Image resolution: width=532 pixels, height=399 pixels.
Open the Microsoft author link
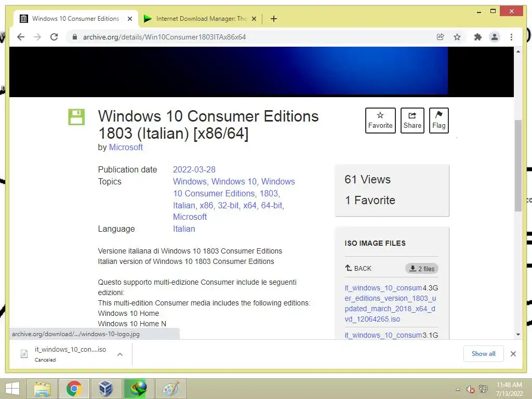coord(126,147)
